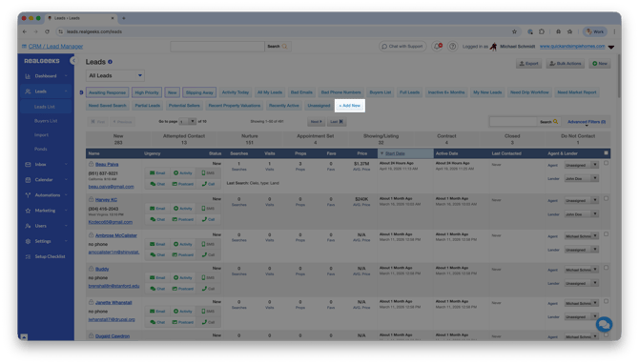Open Beau Paiva lead link
The image size is (639, 364).
(107, 165)
